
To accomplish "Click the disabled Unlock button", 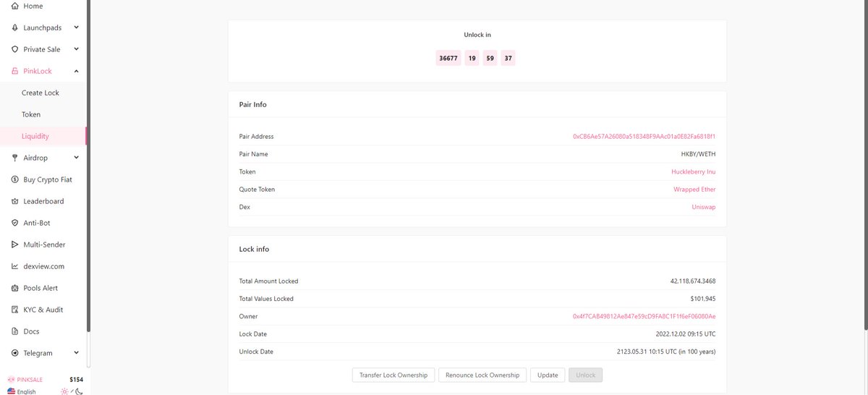I will tap(586, 375).
